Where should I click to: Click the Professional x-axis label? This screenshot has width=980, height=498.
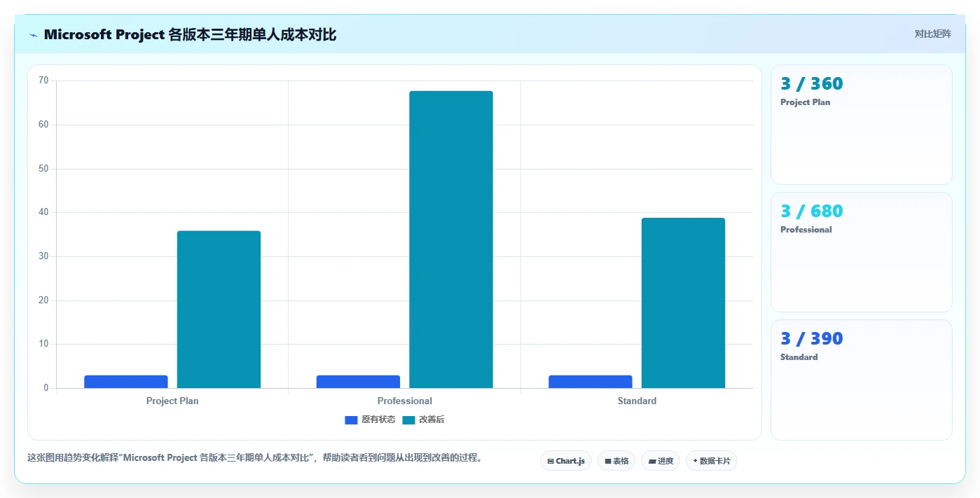(405, 401)
